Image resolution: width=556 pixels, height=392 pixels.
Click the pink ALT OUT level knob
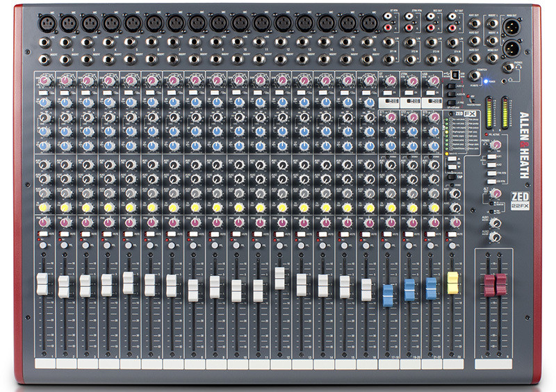(x=496, y=193)
